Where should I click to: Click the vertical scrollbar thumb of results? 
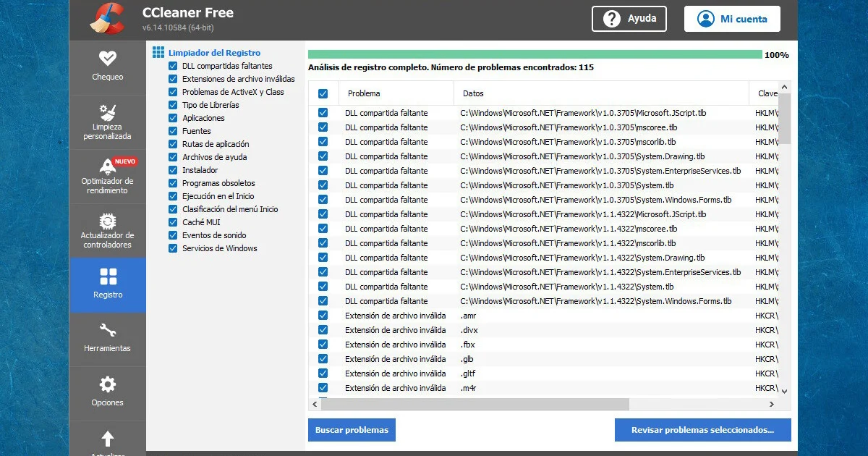(x=785, y=117)
